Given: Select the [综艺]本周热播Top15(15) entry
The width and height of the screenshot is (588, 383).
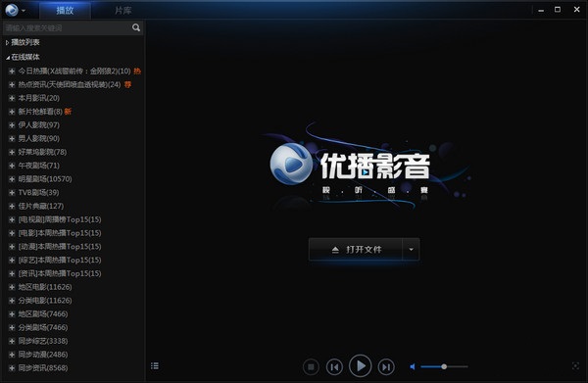Looking at the screenshot, I should [x=60, y=260].
